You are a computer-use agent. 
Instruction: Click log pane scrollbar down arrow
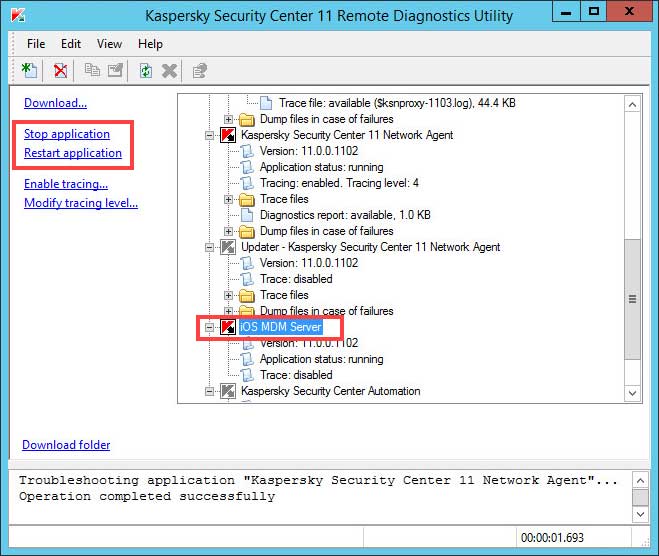pos(640,514)
